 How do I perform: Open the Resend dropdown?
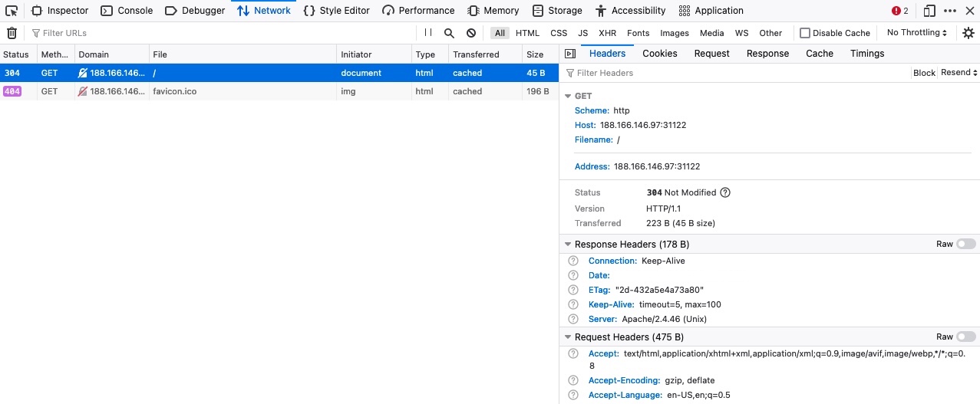[x=959, y=73]
